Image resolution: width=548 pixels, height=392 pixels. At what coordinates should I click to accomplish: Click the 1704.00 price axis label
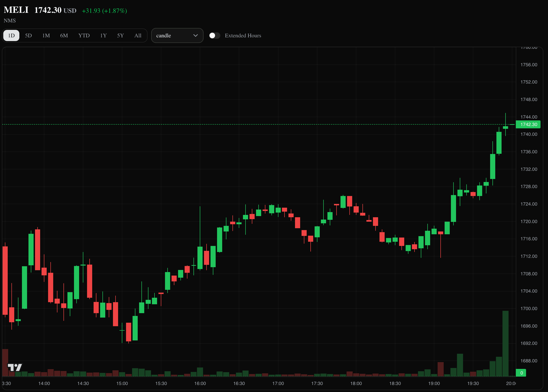[x=529, y=291]
